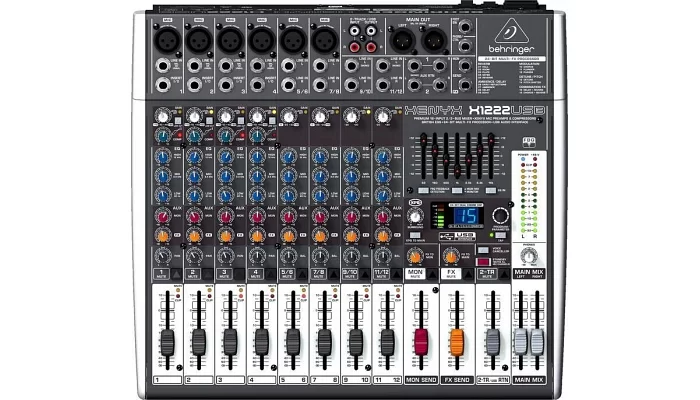Click the channel 5/6 LINE IN L jack
The height and width of the screenshot is (400, 700).
click(x=289, y=66)
